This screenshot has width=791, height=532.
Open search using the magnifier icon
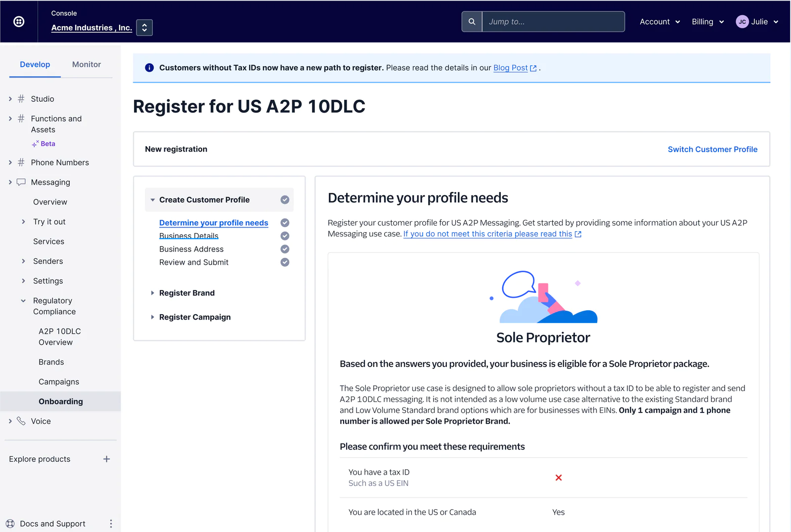tap(472, 21)
